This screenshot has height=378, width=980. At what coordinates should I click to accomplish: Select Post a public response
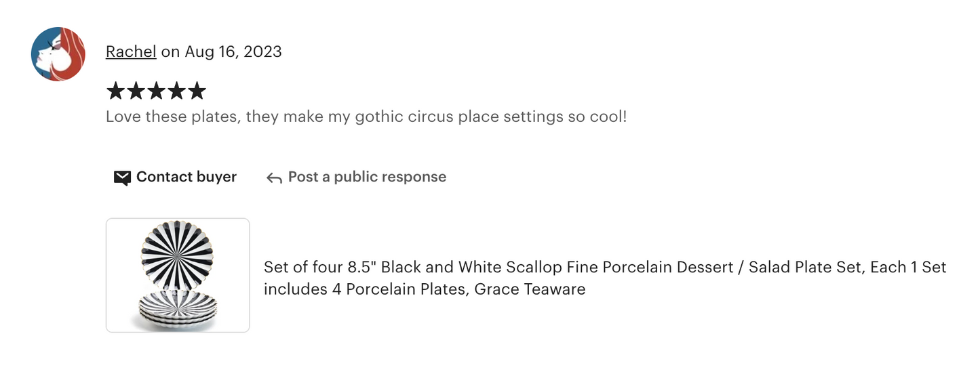[x=367, y=177]
